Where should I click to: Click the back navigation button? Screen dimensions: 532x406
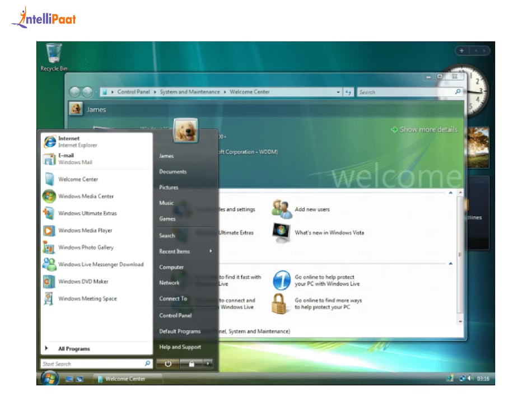tap(74, 92)
